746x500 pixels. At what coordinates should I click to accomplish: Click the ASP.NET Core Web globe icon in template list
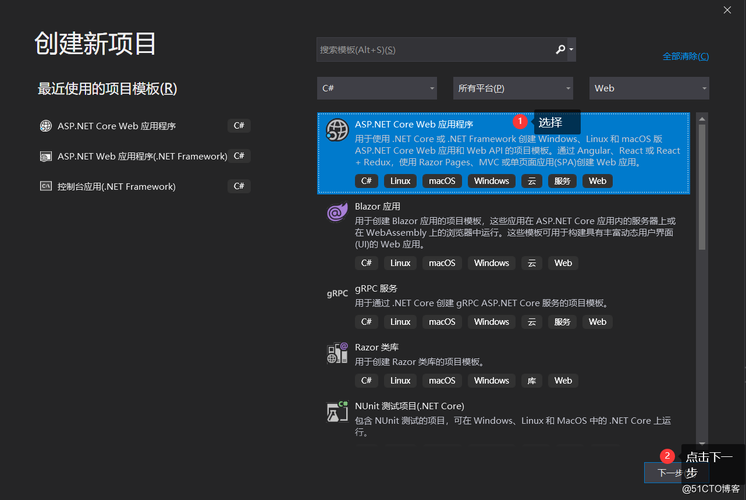(337, 130)
